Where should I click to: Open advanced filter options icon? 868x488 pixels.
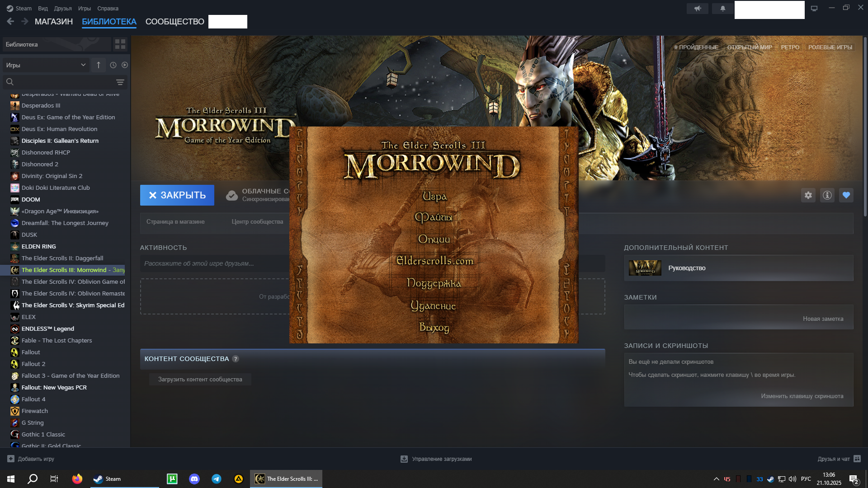[120, 82]
